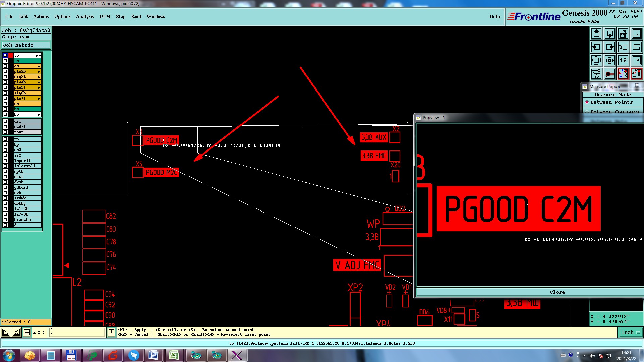Open the wrench and palette settings icon
This screenshot has width=644, height=362.
click(596, 74)
